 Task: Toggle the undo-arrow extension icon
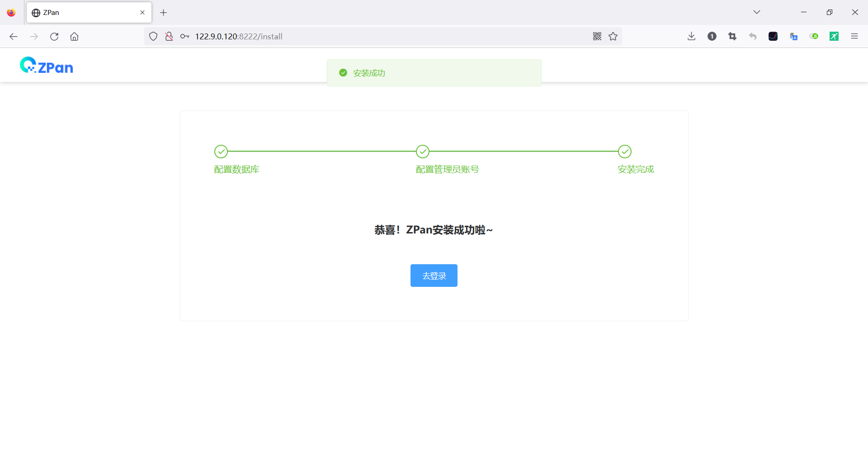point(753,36)
